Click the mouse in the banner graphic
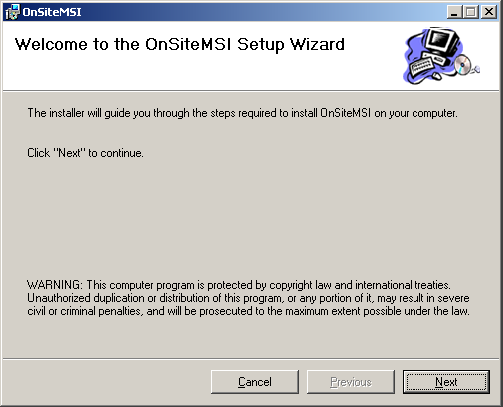The width and height of the screenshot is (503, 407). [x=437, y=76]
